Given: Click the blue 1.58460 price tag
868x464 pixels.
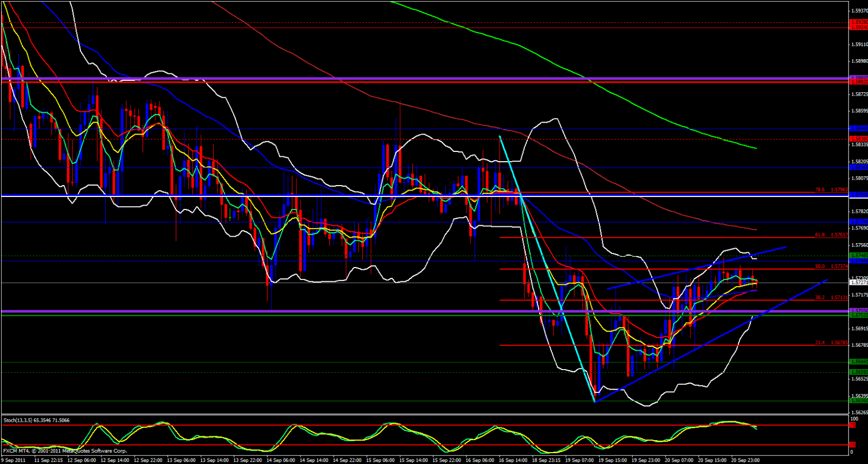Looking at the screenshot, I should click(859, 129).
